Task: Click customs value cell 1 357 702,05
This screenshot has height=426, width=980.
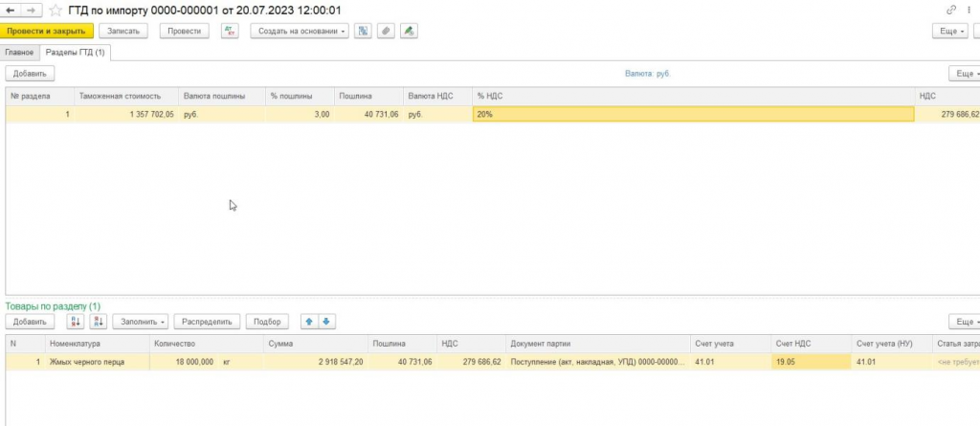Action: [125, 115]
